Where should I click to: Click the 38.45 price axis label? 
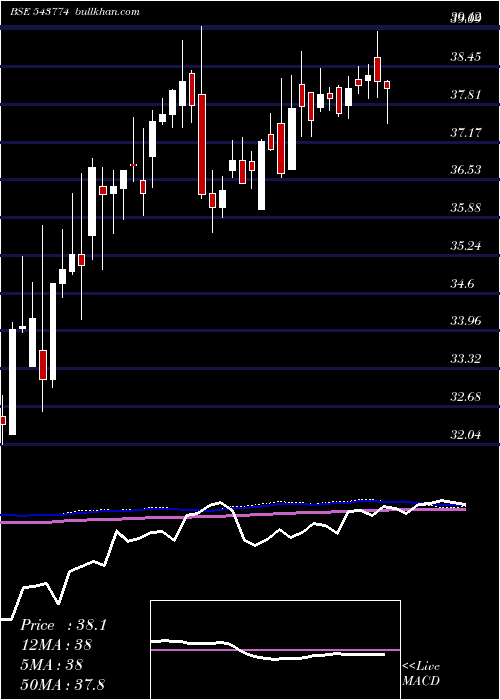(466, 57)
